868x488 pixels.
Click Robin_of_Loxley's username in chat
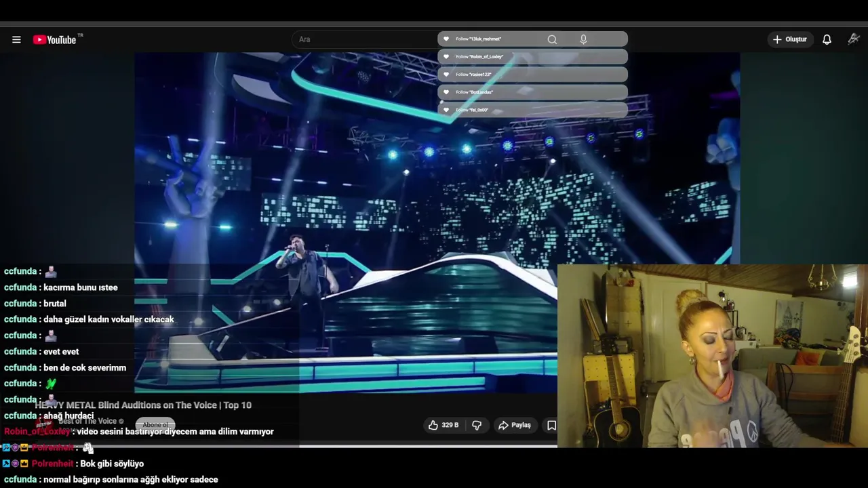click(37, 432)
